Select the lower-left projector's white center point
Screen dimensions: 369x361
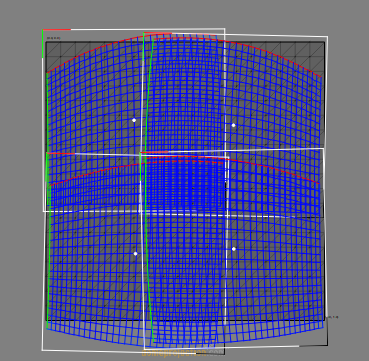135,254
